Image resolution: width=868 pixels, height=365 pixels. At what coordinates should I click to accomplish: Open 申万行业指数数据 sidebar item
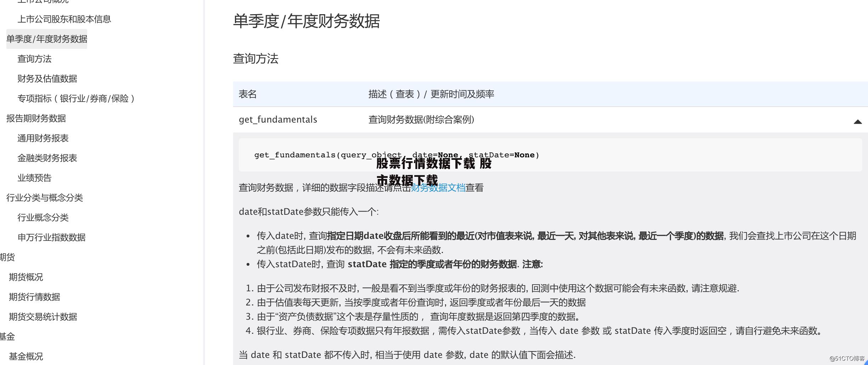pos(51,237)
